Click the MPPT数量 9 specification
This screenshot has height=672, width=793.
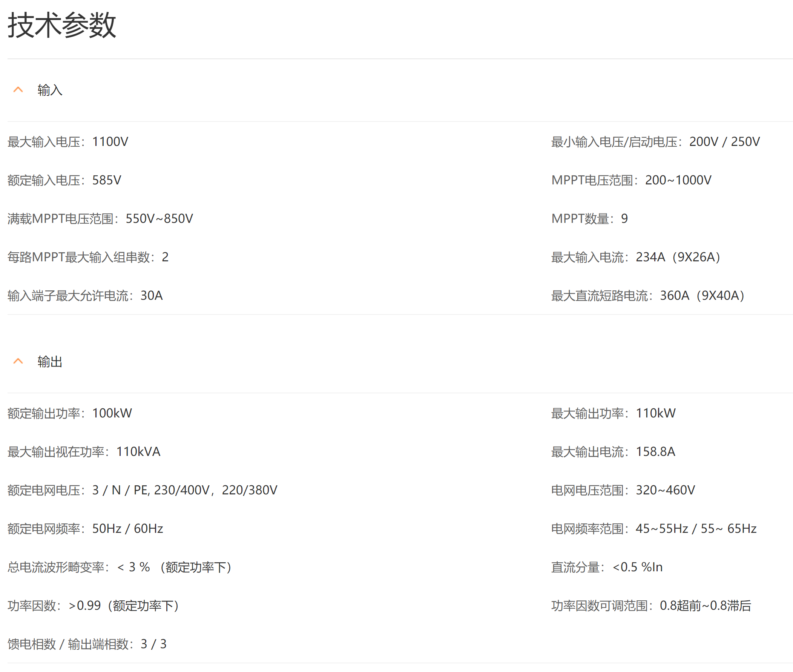pos(589,219)
